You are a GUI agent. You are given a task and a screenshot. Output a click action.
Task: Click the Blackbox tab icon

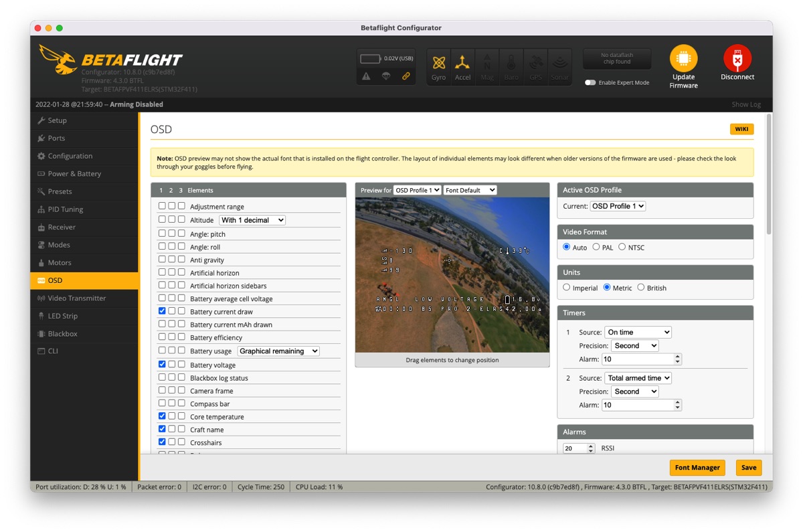pyautogui.click(x=41, y=333)
